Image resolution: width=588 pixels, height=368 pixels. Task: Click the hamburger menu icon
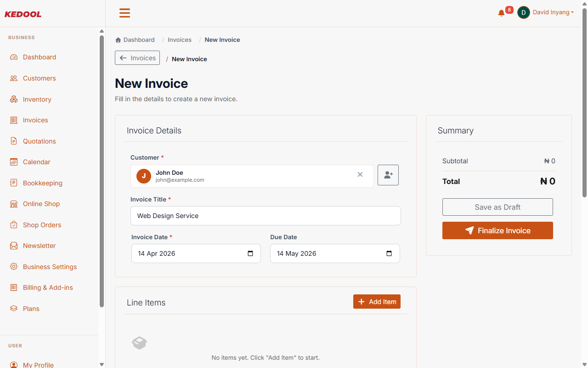point(124,13)
